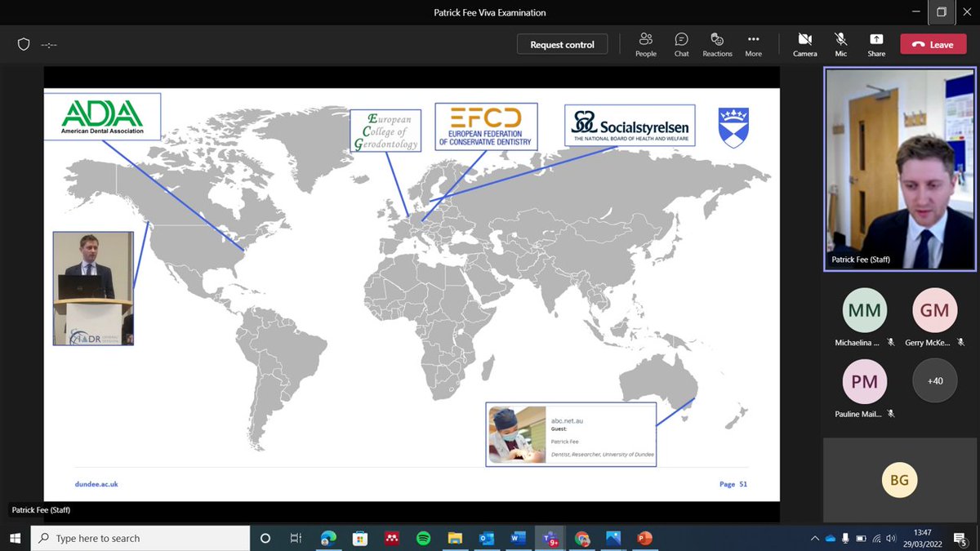This screenshot has width=980, height=551.
Task: Open the clock and calendar
Action: (x=924, y=538)
